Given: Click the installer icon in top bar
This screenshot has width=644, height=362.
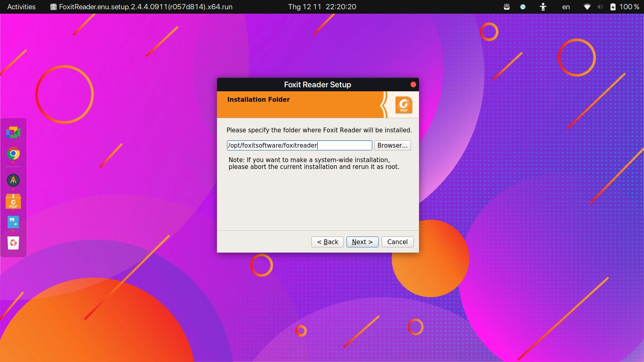Looking at the screenshot, I should 53,7.
